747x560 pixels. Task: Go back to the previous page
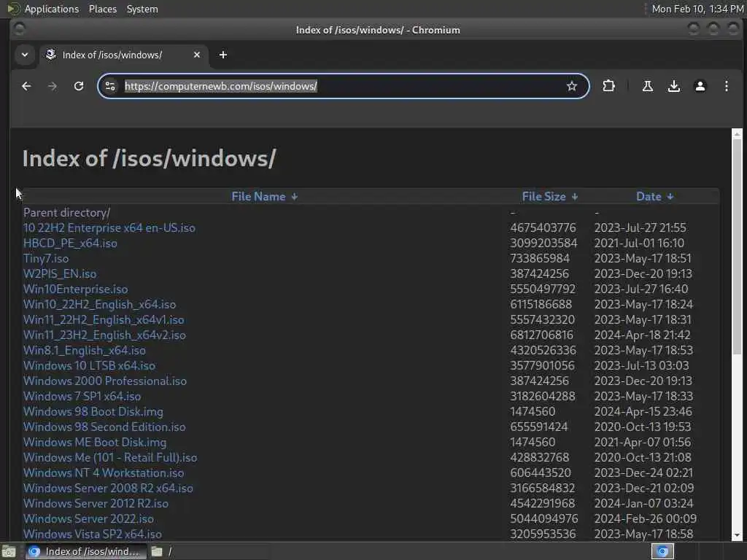click(x=26, y=86)
